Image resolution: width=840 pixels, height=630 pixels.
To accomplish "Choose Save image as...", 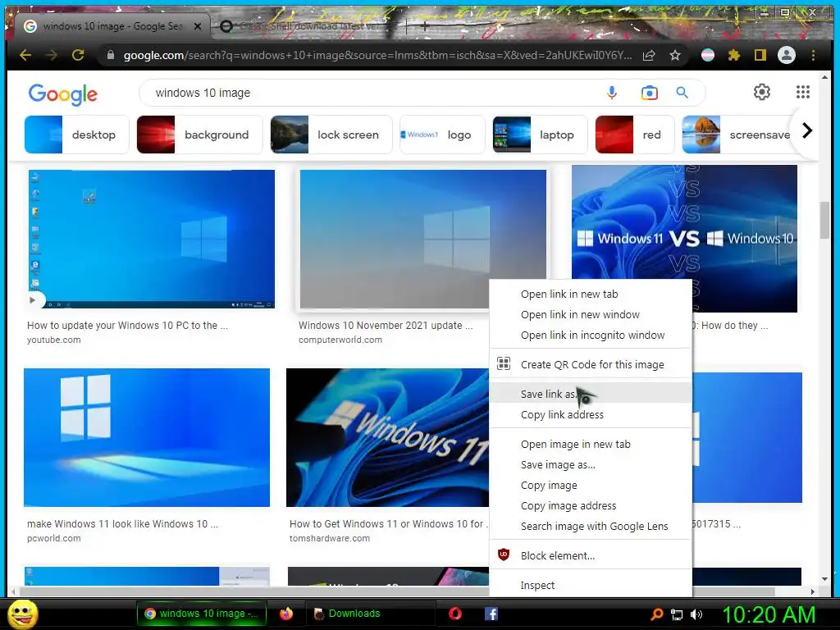I will [x=591, y=464].
